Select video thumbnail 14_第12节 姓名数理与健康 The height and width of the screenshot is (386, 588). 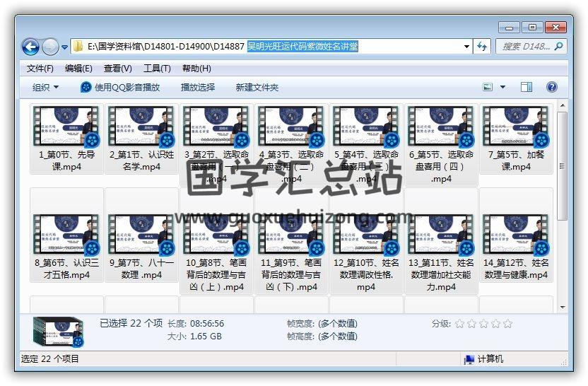[x=517, y=235]
